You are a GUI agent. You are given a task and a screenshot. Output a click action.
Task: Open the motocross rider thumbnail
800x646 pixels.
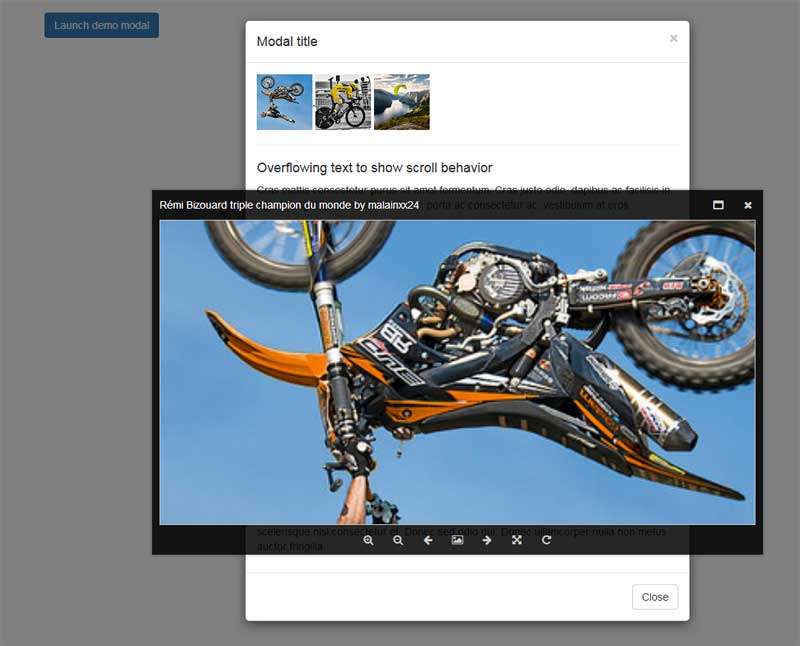pos(284,102)
